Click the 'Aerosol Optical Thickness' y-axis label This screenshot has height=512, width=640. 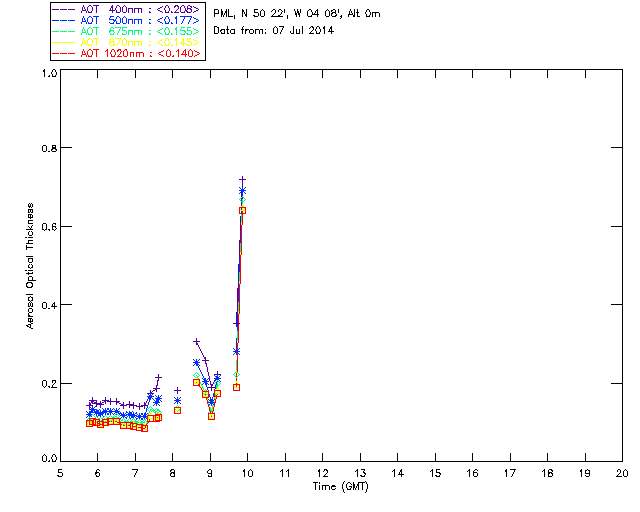click(30, 266)
